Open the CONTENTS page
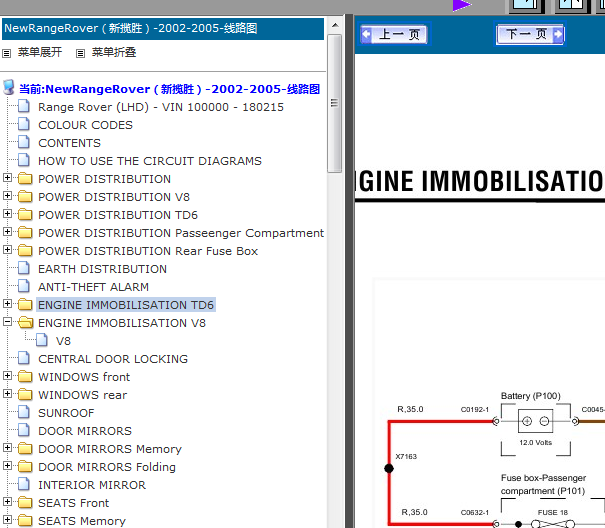The width and height of the screenshot is (605, 528). [69, 143]
